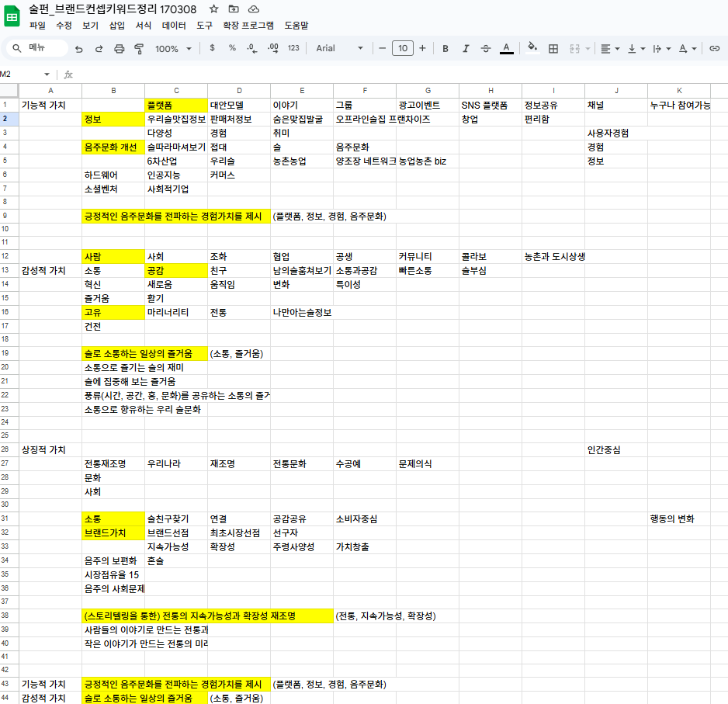The image size is (728, 704).
Task: Increase decimal places
Action: point(273,48)
